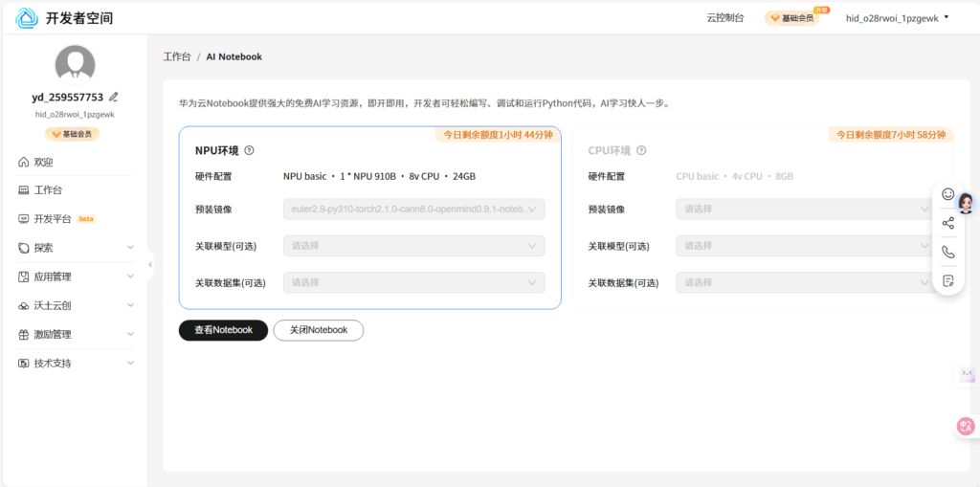Screen dimensions: 980x487
Task: Click the smiley feedback icon in floating panel
Action: (x=948, y=194)
